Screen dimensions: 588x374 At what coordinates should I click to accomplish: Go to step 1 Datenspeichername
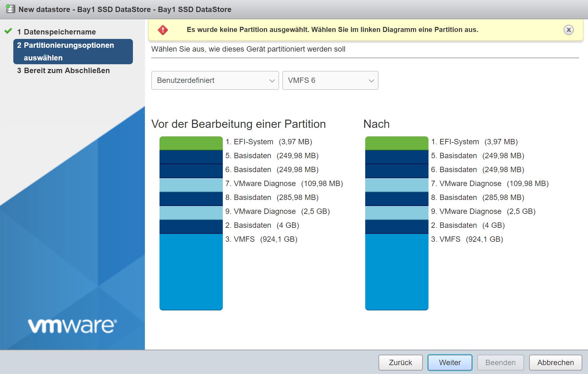pyautogui.click(x=59, y=32)
